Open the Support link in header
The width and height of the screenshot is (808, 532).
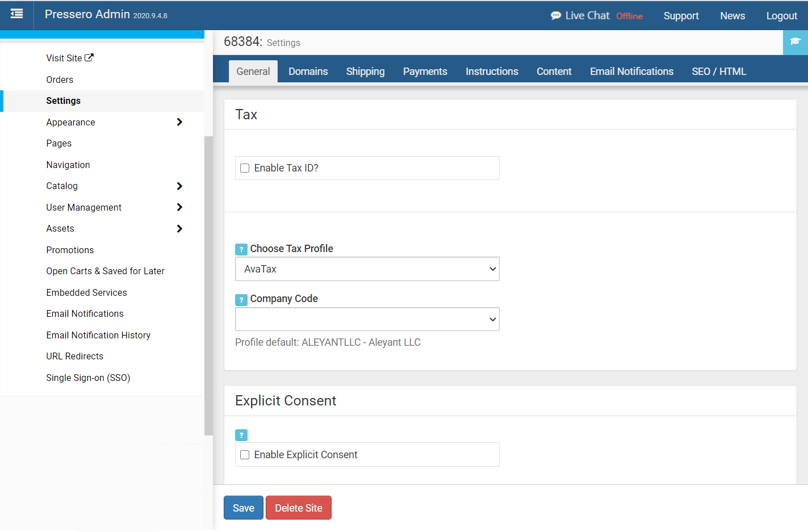pyautogui.click(x=681, y=16)
